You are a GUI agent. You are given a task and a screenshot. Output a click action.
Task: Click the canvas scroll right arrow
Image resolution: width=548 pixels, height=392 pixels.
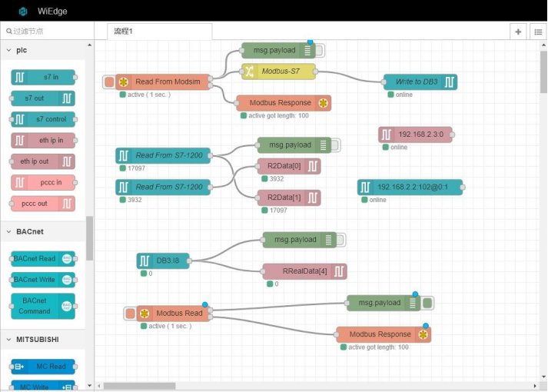535,386
